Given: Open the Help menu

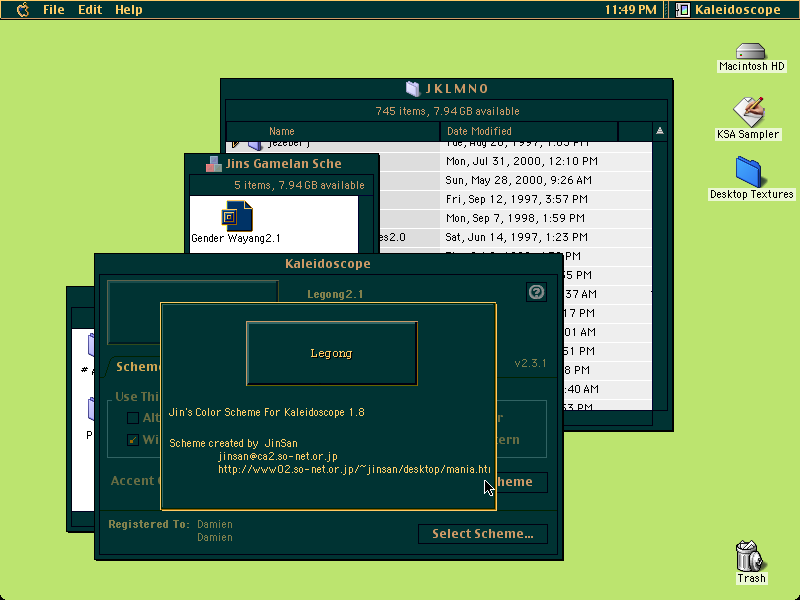Looking at the screenshot, I should pos(129,10).
